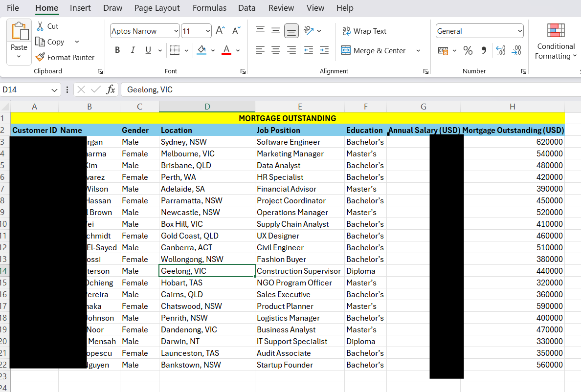Toggle bottom vertical alignment button

click(291, 31)
